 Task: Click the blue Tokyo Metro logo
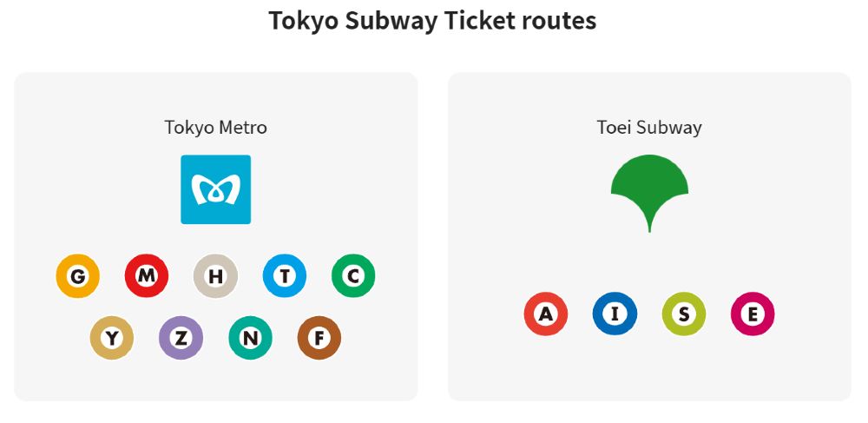[215, 189]
